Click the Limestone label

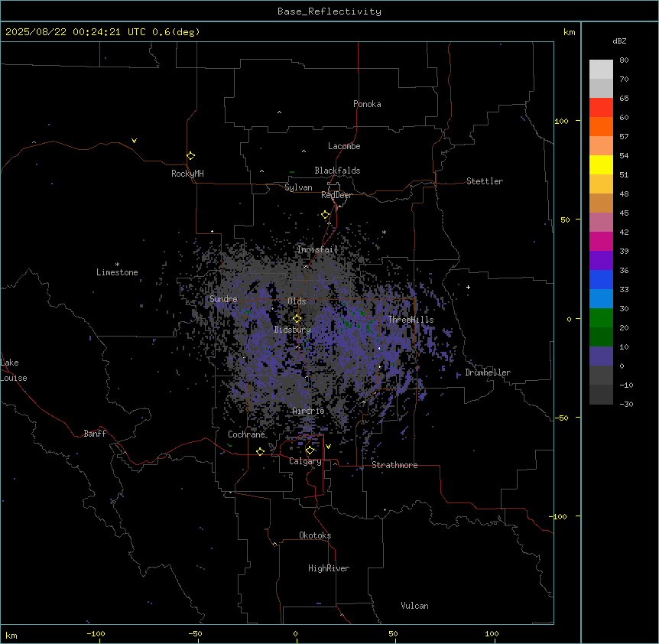pos(117,272)
